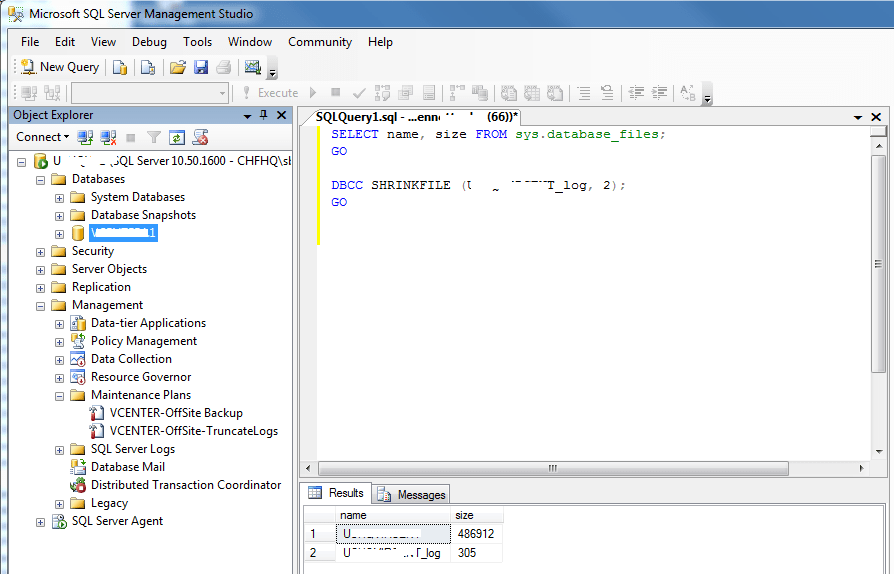Open the Help menu

[x=380, y=42]
